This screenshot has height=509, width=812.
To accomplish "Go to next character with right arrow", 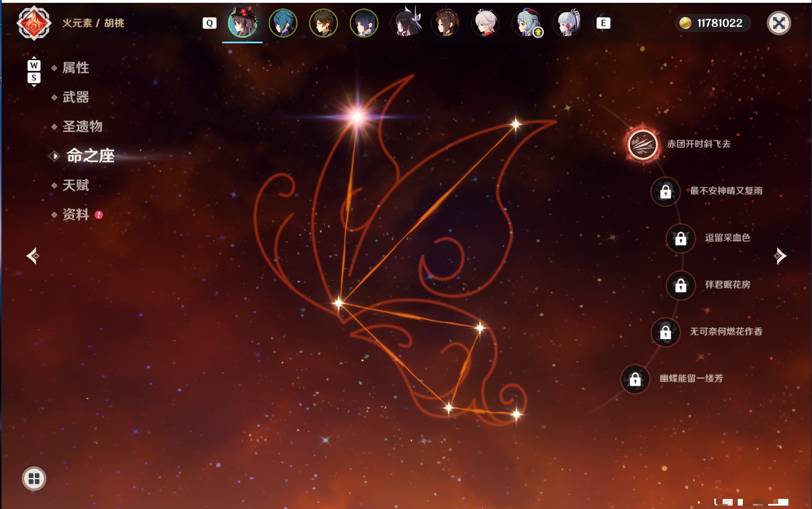I will [780, 256].
